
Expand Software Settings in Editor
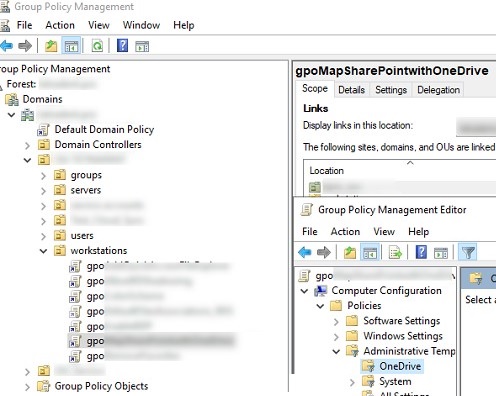click(336, 322)
